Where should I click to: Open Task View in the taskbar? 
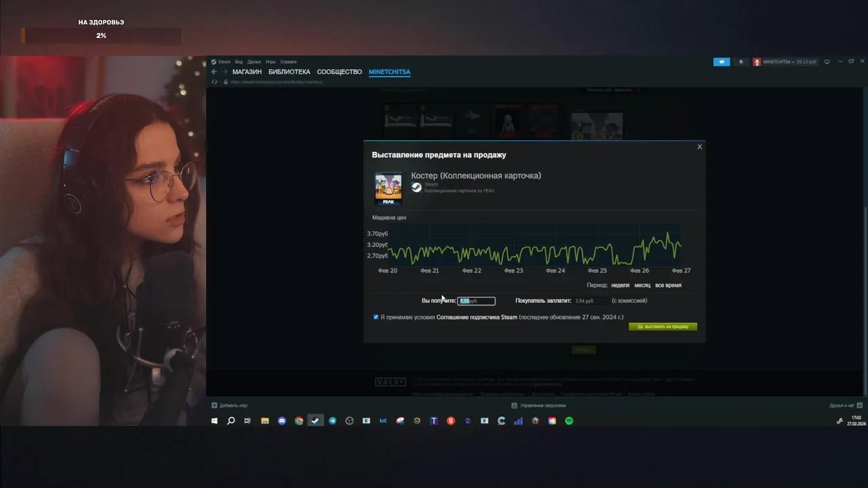(248, 421)
